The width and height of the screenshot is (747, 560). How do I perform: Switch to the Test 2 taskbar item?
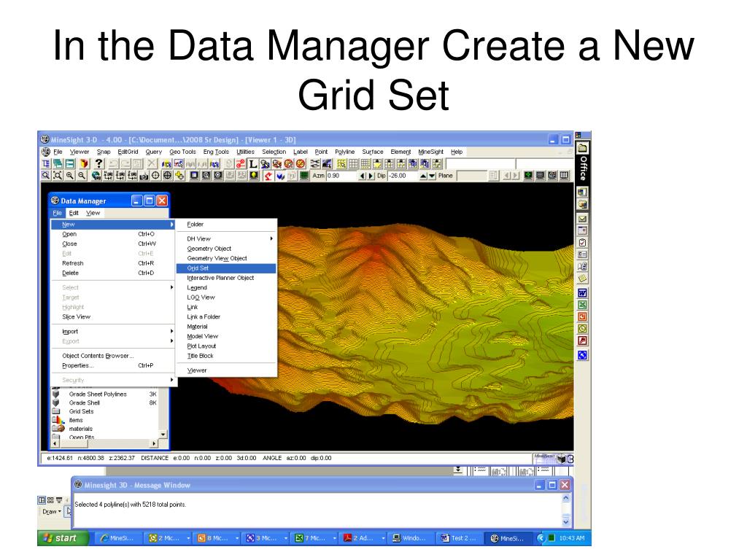(458, 538)
